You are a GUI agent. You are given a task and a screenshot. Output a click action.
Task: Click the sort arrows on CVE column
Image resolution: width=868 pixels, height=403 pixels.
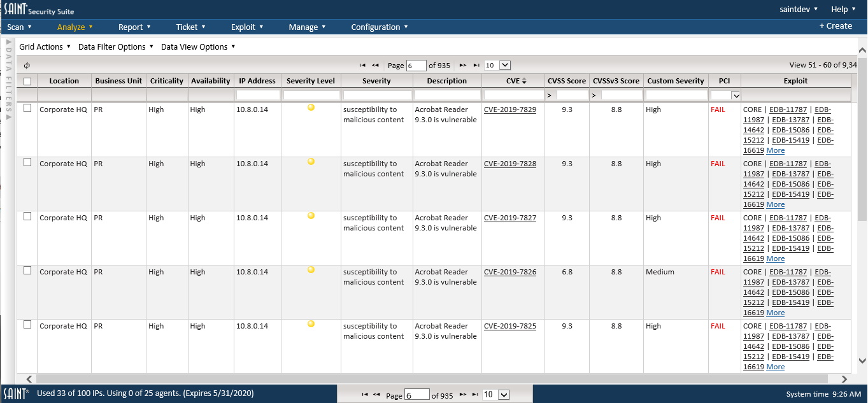tap(524, 81)
